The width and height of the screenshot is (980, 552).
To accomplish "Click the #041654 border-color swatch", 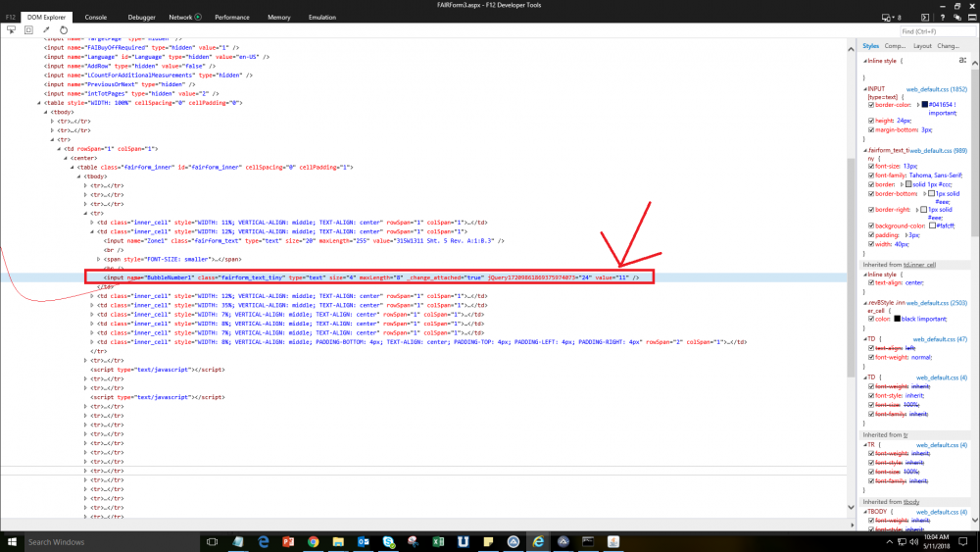I will point(925,105).
